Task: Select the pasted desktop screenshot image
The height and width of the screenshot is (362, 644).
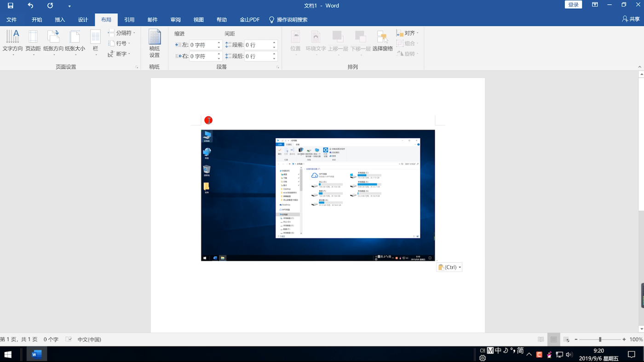Action: click(x=318, y=195)
